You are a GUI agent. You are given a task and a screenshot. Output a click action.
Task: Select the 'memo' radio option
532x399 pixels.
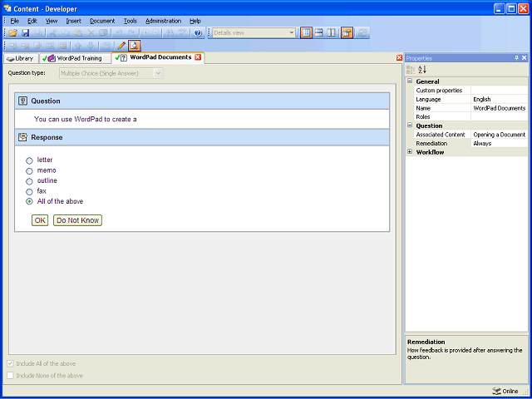[30, 171]
